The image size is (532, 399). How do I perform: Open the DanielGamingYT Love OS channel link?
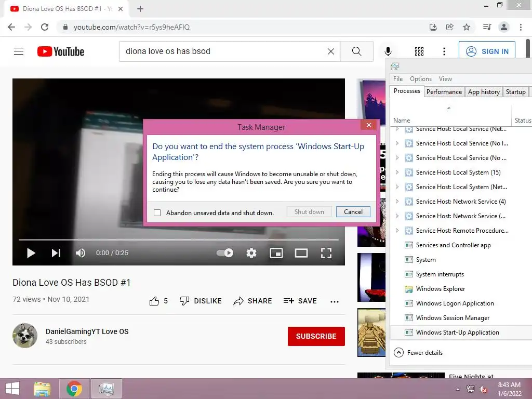[87, 331]
